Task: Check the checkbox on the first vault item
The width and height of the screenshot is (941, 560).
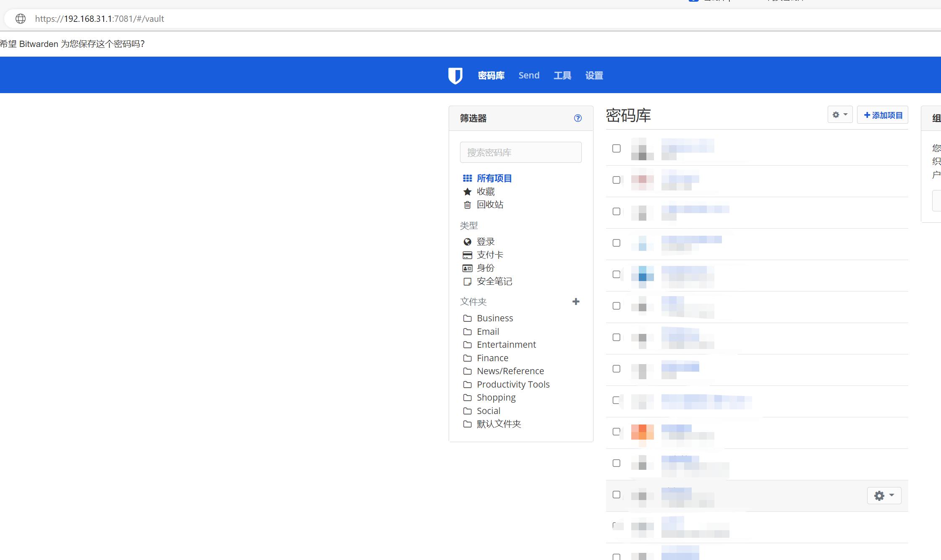Action: coord(617,148)
